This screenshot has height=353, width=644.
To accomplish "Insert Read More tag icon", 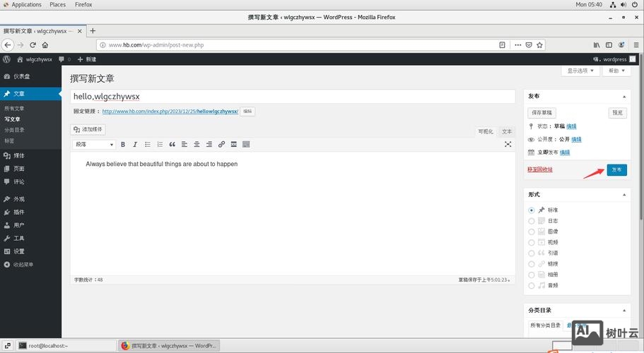I will [x=234, y=144].
